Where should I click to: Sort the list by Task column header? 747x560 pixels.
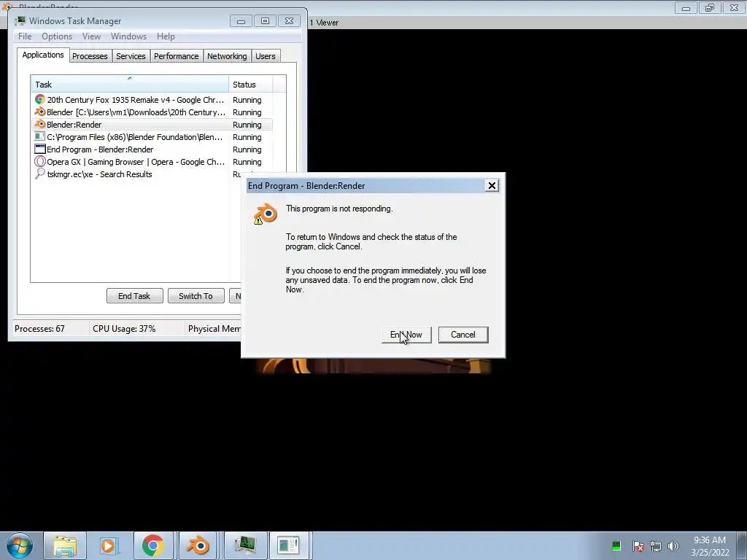(x=130, y=85)
